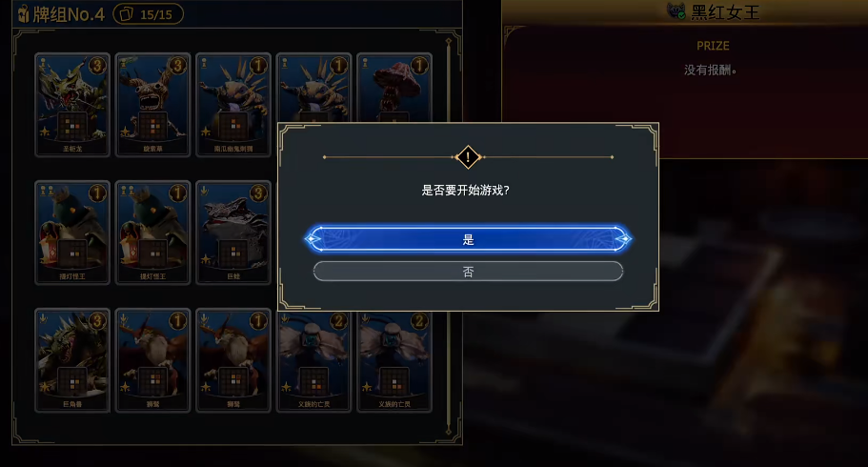Select the antlered plant card beside 圣柜龙

[152, 105]
